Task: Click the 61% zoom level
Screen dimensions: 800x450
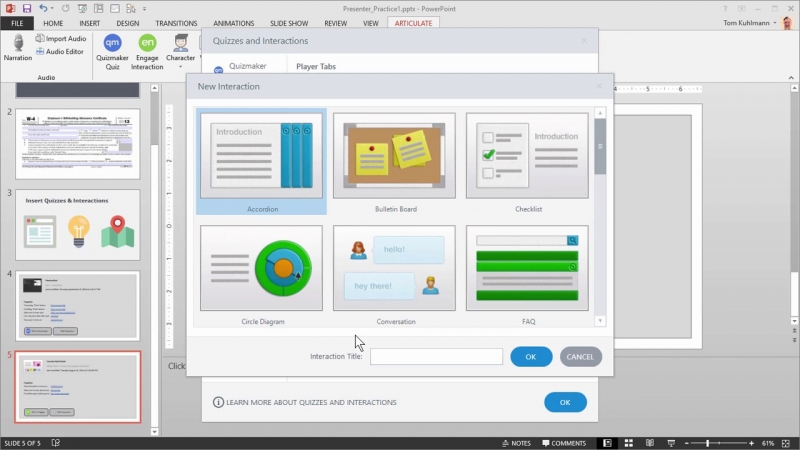Action: (768, 443)
